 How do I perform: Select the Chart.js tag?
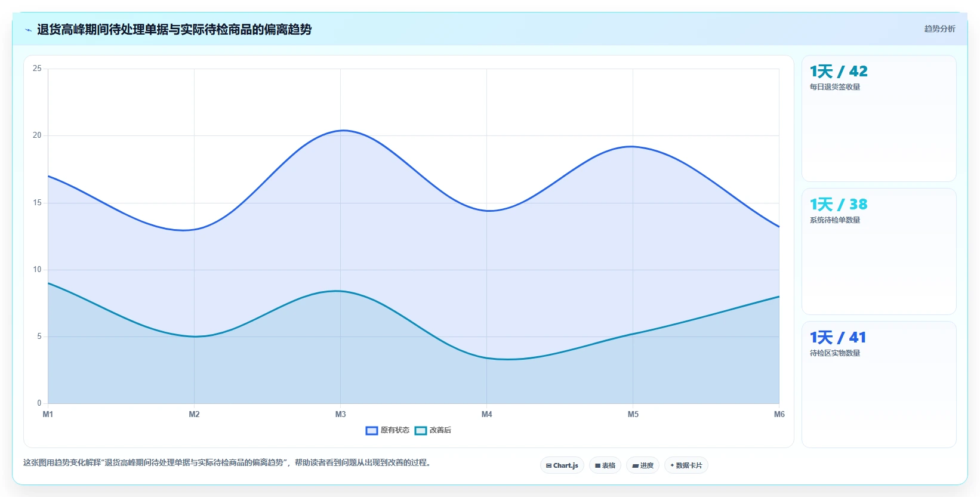point(562,465)
